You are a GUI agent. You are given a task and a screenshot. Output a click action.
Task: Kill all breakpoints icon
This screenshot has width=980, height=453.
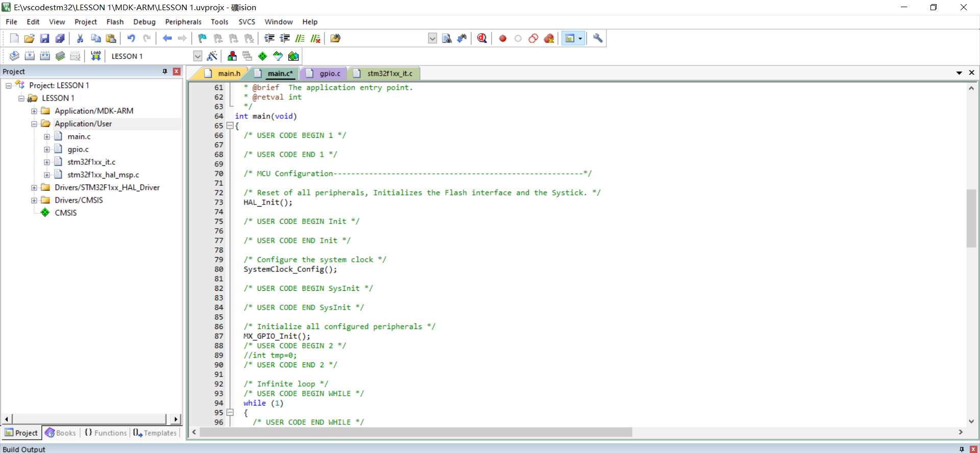[549, 38]
